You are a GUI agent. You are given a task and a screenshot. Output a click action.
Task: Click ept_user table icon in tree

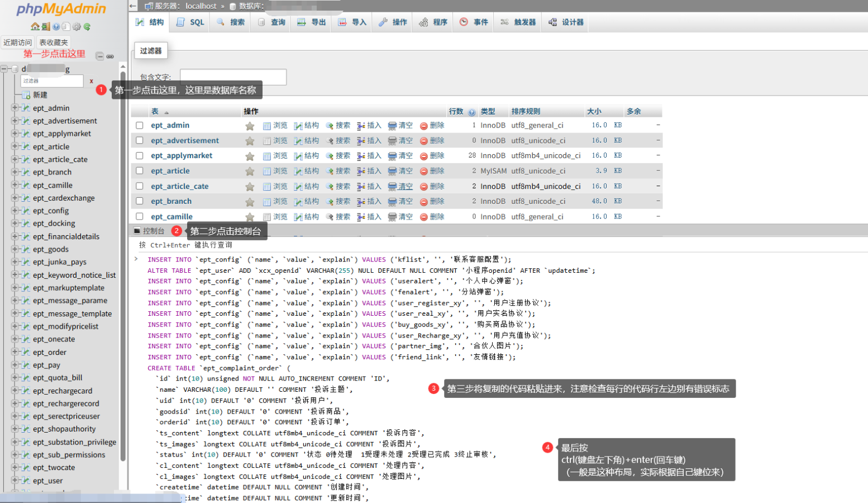25,481
